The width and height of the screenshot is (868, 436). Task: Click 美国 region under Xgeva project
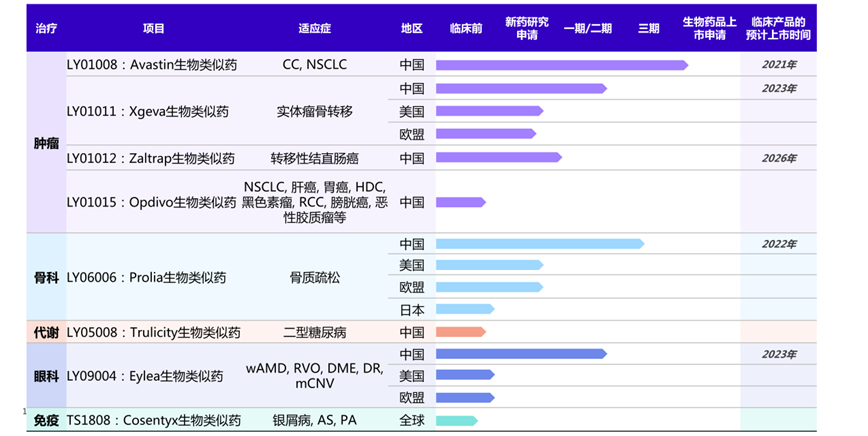(x=412, y=112)
